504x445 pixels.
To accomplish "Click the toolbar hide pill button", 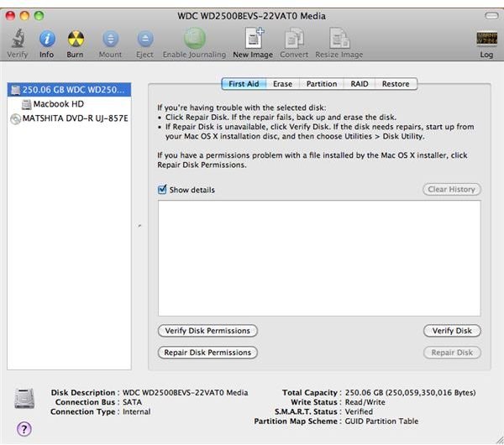I will (x=491, y=15).
